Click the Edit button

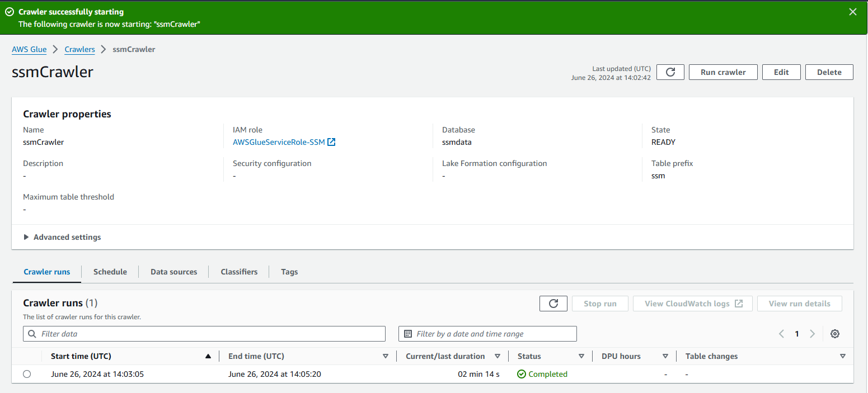pyautogui.click(x=781, y=72)
